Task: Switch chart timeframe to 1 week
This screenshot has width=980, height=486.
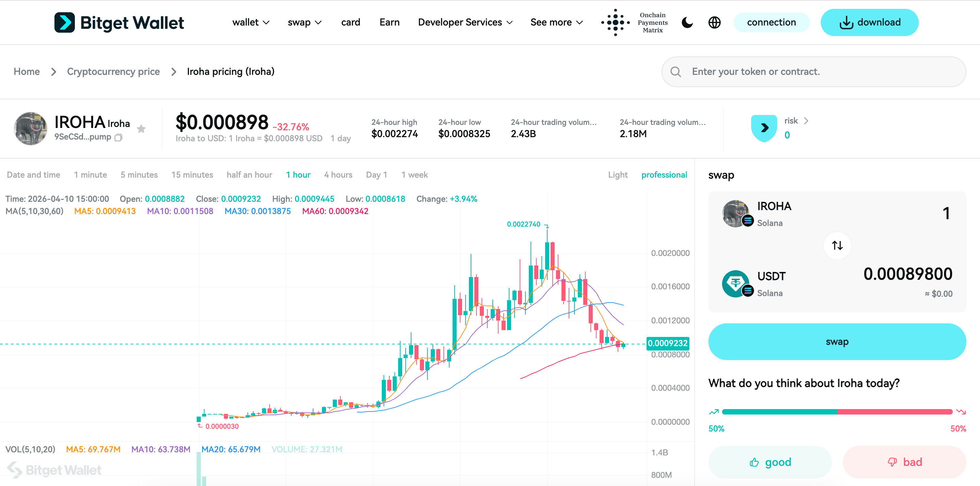Action: click(415, 175)
